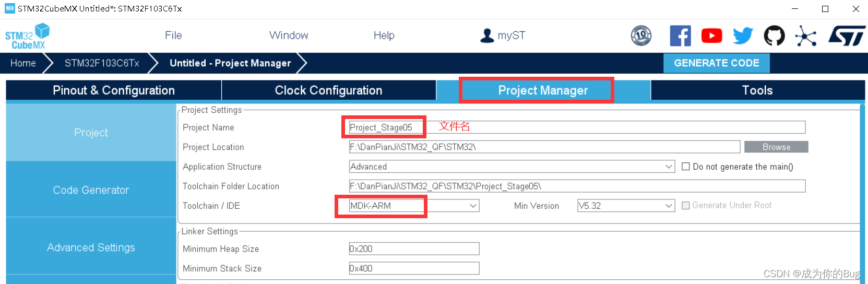Check Do not generate the main() box

(686, 167)
